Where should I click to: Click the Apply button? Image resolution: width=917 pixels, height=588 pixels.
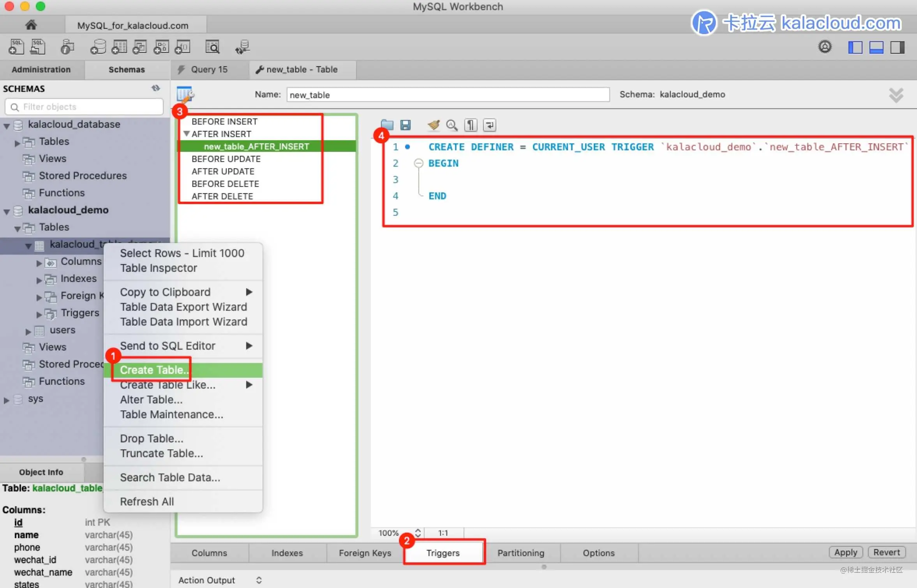846,552
